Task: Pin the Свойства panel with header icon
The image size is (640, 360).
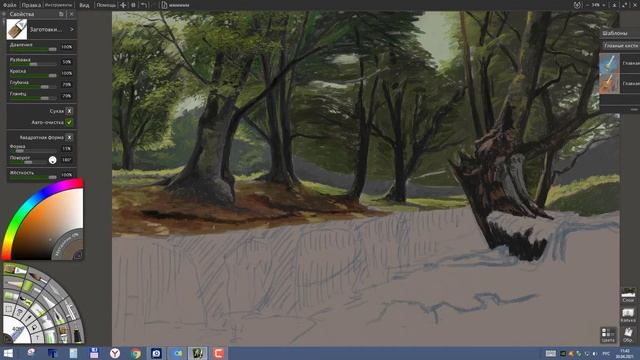Action: tap(61, 14)
